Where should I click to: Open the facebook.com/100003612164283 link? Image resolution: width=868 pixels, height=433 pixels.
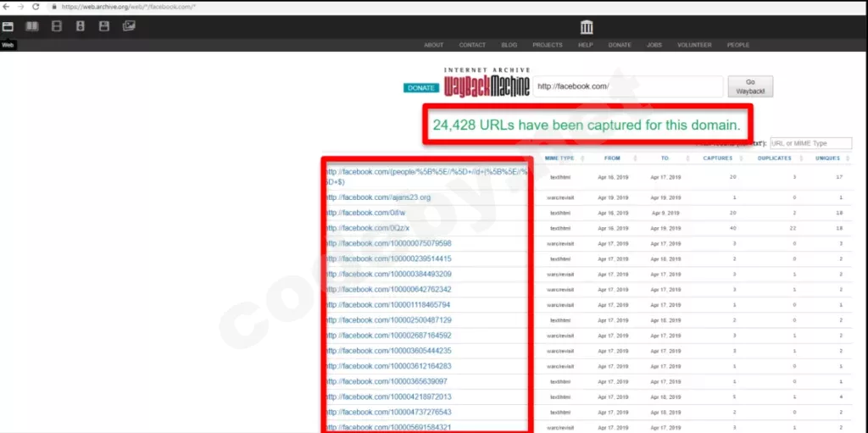388,366
